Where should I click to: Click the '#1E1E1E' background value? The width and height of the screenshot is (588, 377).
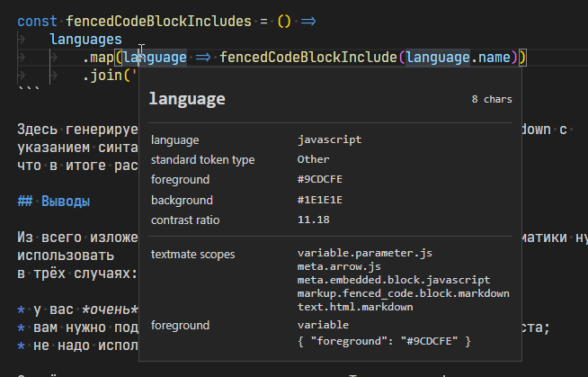pyautogui.click(x=320, y=200)
